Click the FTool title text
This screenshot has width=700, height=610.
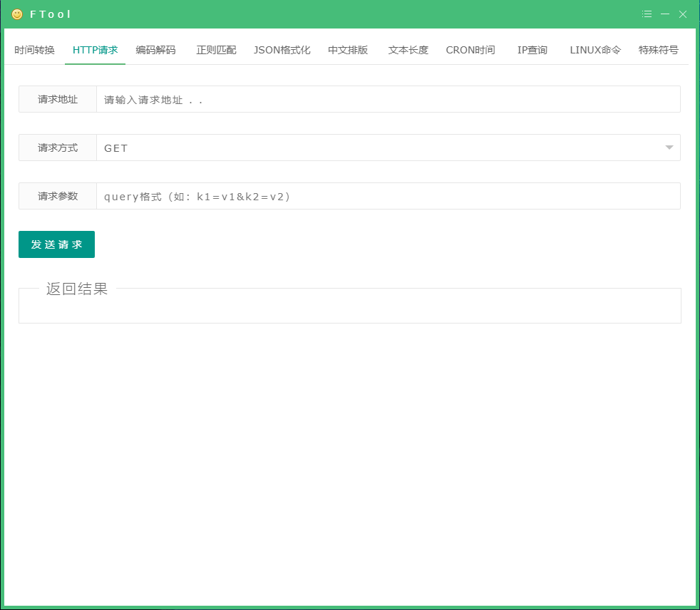pyautogui.click(x=51, y=14)
